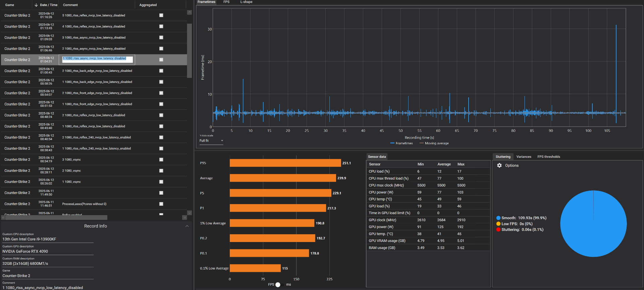
Task: Click the Max column header in sensor table
Action: pos(461,164)
